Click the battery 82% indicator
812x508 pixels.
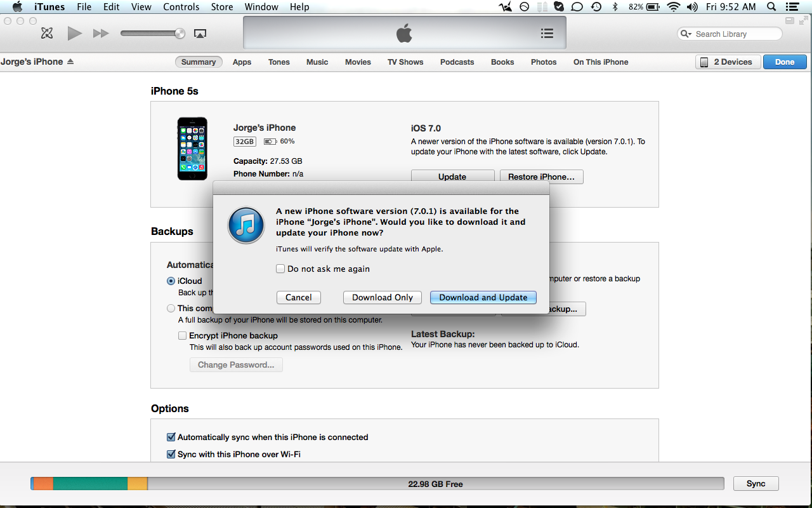tap(645, 7)
